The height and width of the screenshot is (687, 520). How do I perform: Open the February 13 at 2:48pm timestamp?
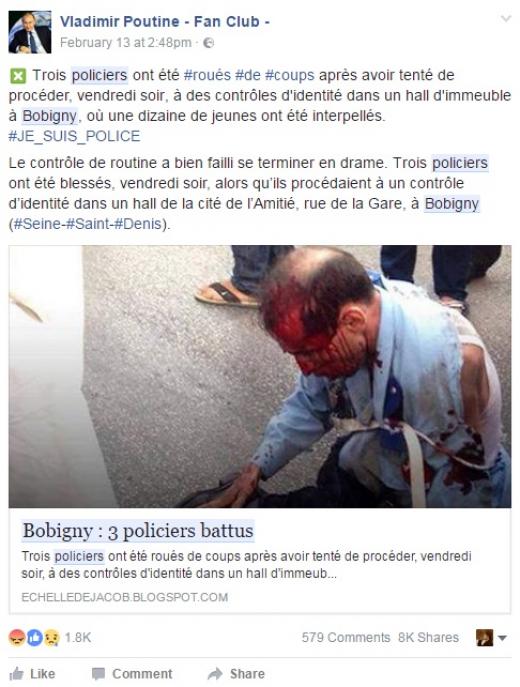pos(126,43)
